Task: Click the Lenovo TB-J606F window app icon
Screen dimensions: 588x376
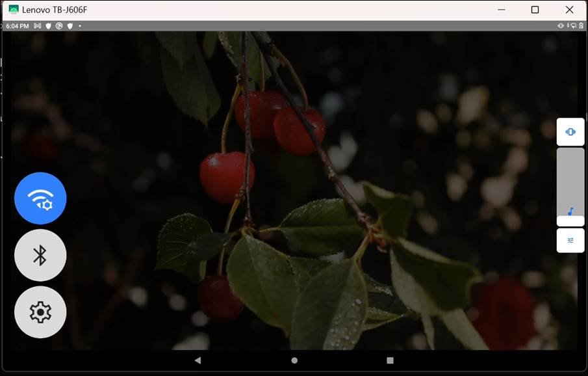Action: click(13, 10)
